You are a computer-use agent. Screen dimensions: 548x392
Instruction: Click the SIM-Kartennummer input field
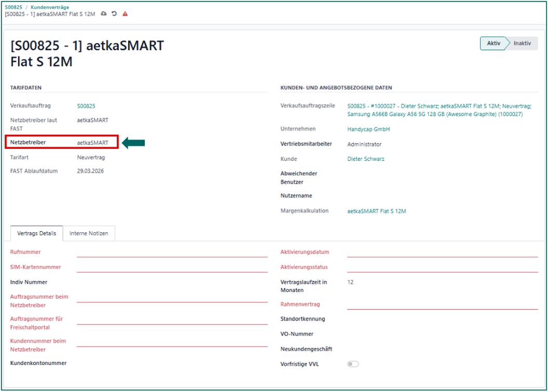pos(172,267)
